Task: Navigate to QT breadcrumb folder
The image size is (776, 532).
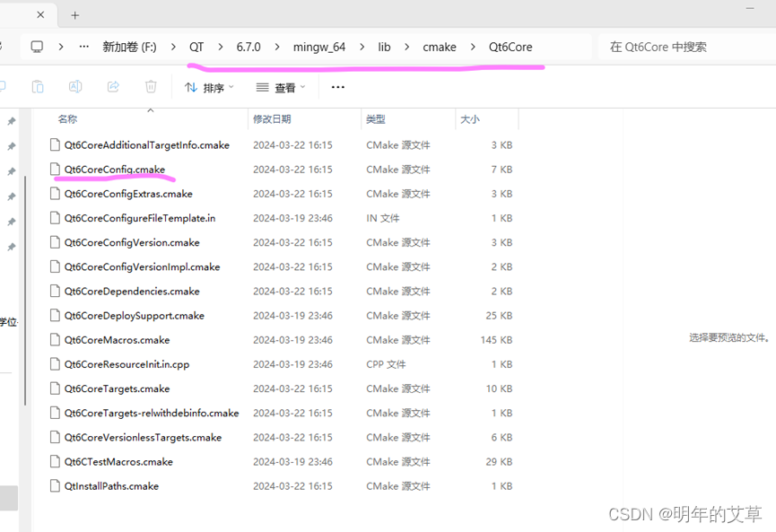Action: click(x=196, y=47)
